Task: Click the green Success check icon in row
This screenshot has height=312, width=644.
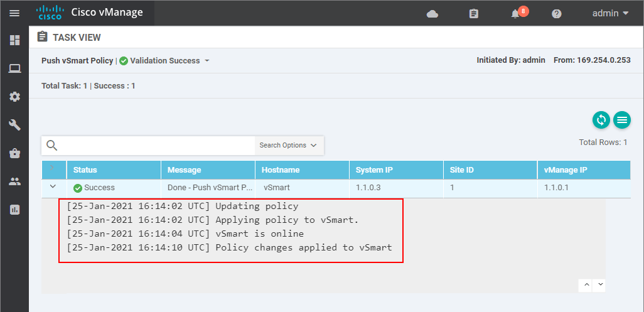Action: point(78,188)
